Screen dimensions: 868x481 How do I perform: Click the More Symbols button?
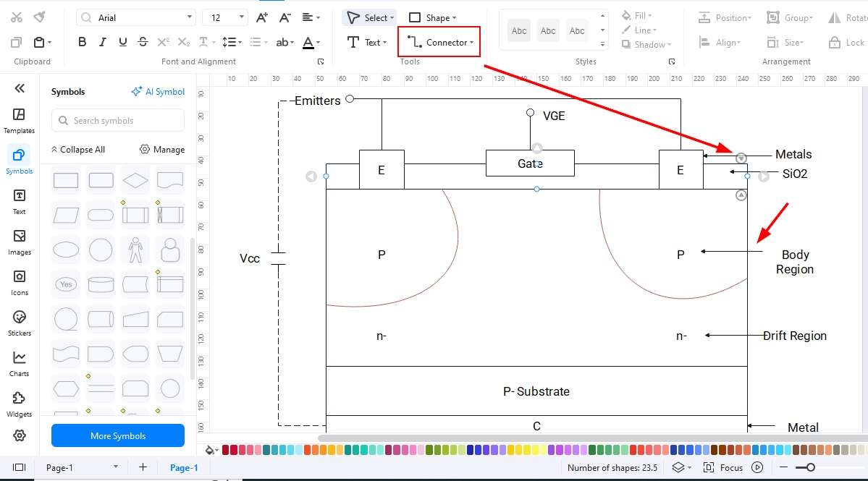(117, 435)
